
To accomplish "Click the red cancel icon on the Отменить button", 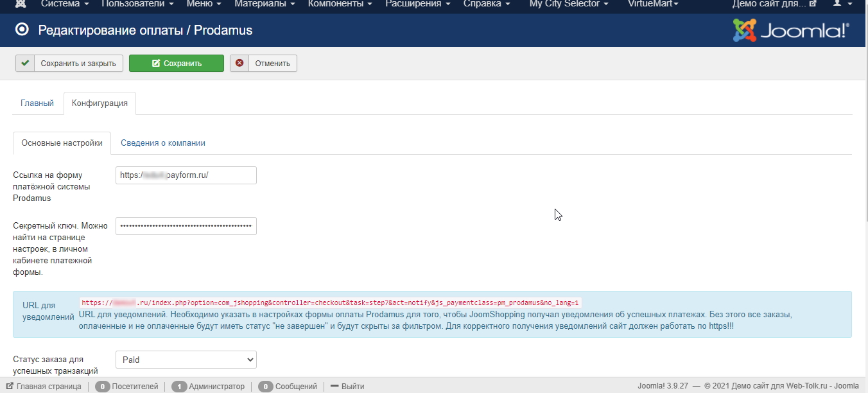I will click(x=239, y=63).
